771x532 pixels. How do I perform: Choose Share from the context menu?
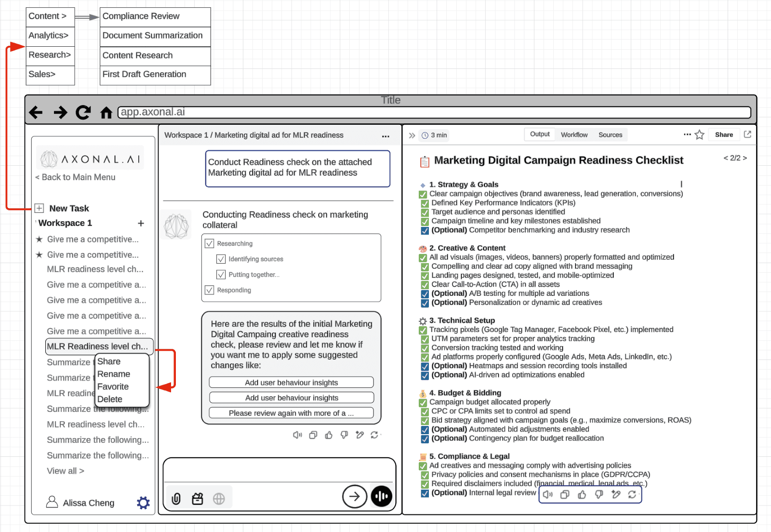click(x=109, y=361)
